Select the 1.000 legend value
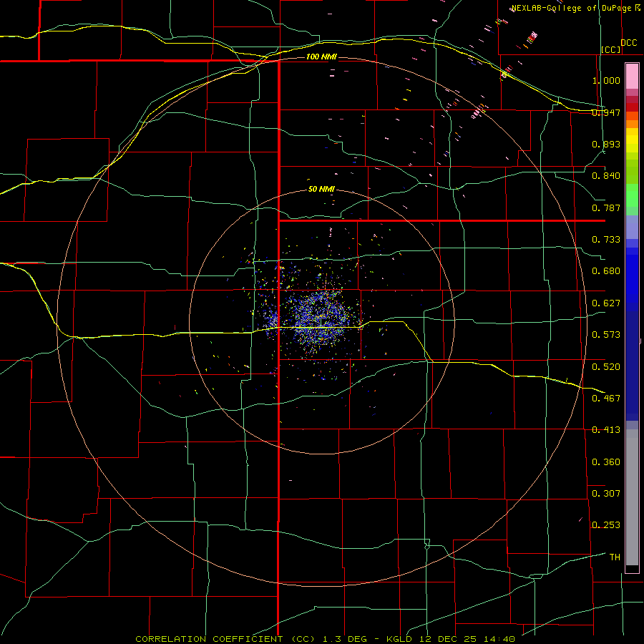The image size is (644, 644). click(x=606, y=80)
